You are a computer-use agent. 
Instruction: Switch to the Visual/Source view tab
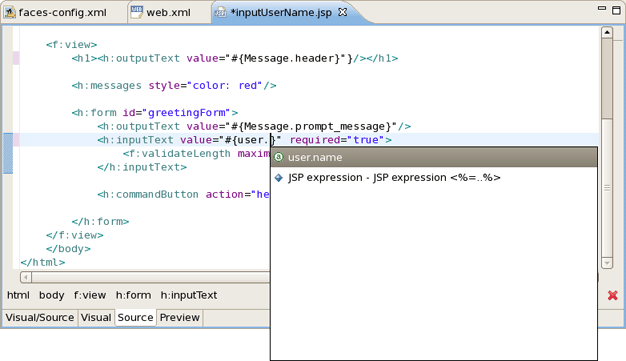coord(40,317)
